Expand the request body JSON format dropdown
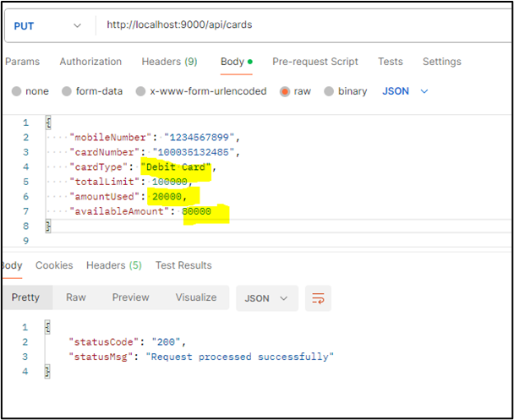This screenshot has width=514, height=420. click(406, 91)
